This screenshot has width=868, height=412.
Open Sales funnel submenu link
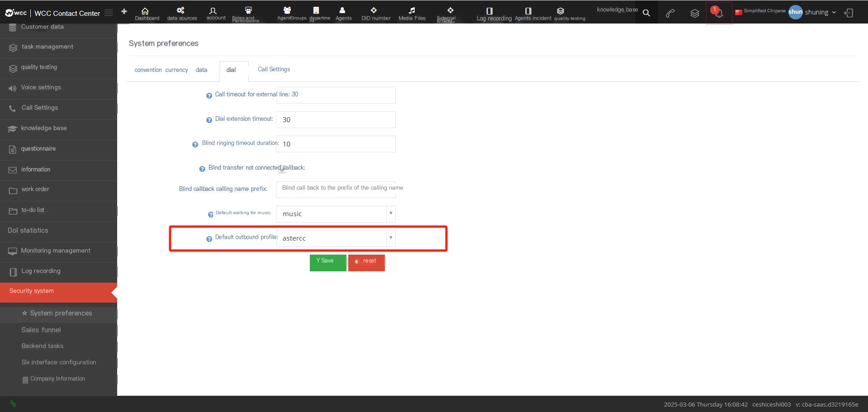click(41, 330)
